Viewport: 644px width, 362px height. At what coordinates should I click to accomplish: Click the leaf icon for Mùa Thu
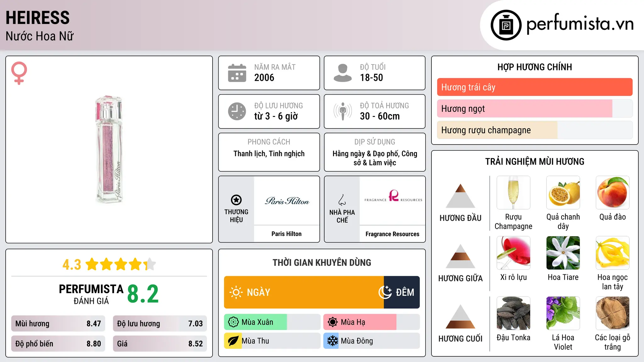(x=233, y=341)
